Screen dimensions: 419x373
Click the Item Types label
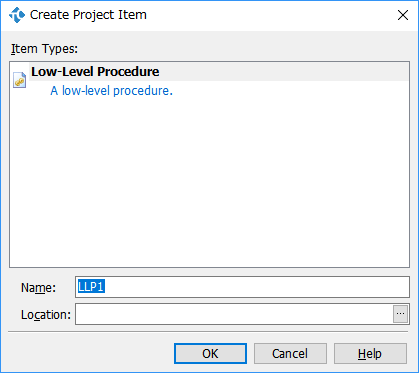[44, 49]
